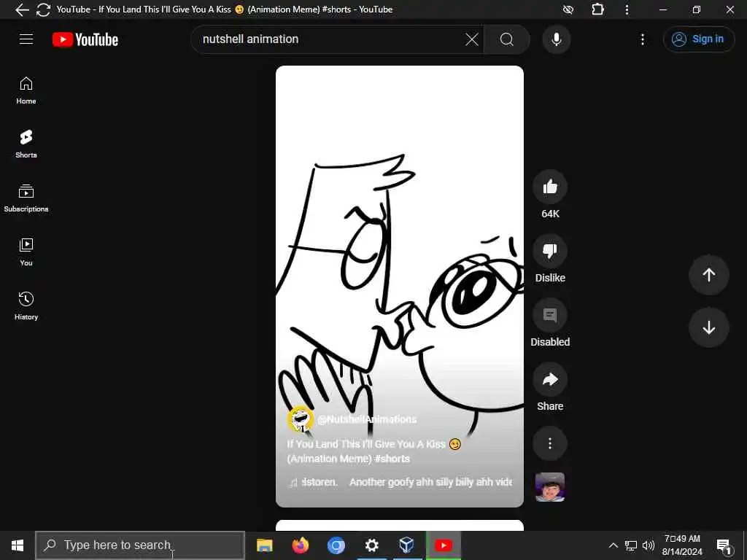Go back with the browser arrow

(22, 9)
